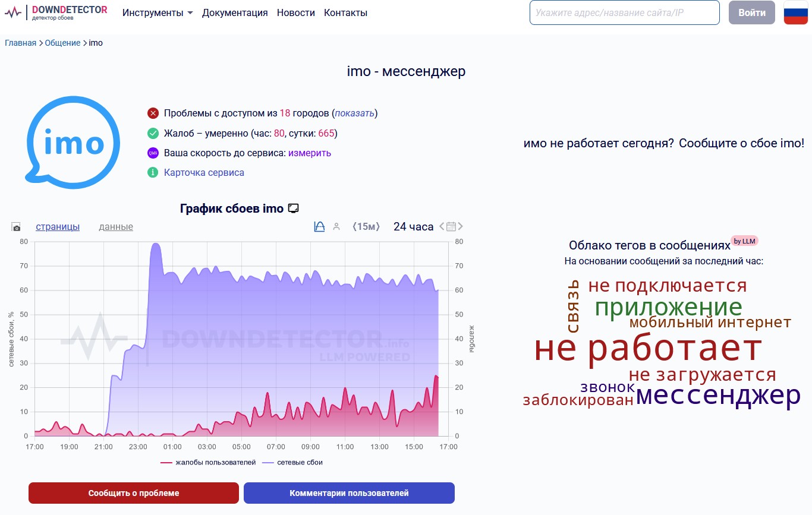The width and height of the screenshot is (812, 515).
Task: Click the green info icon by Карточка сервиса
Action: [x=153, y=173]
